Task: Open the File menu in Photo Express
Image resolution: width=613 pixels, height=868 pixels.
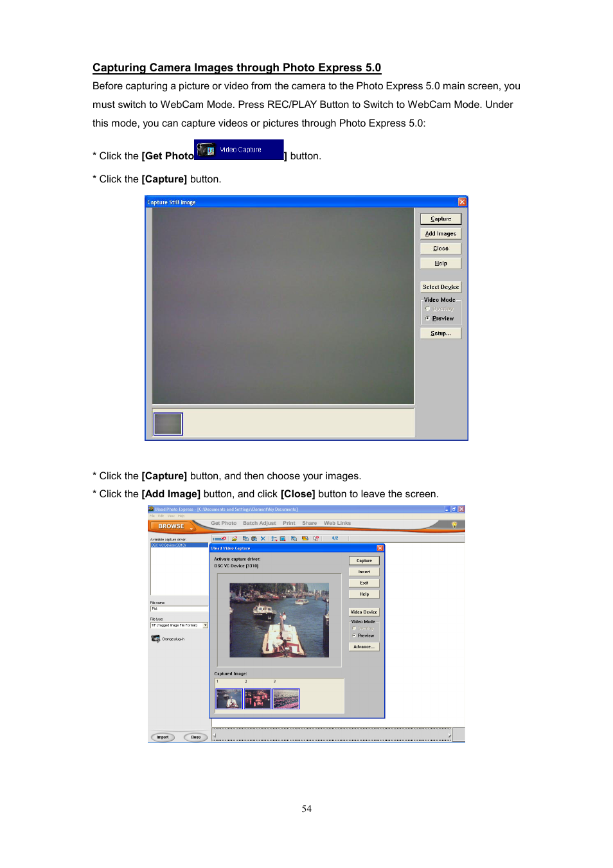Action: coord(152,516)
